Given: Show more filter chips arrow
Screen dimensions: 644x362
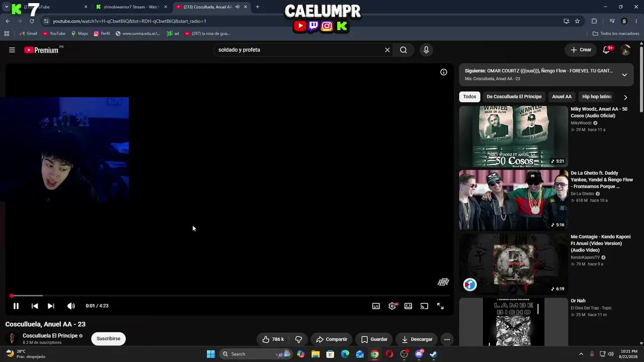Looking at the screenshot, I should 625,97.
